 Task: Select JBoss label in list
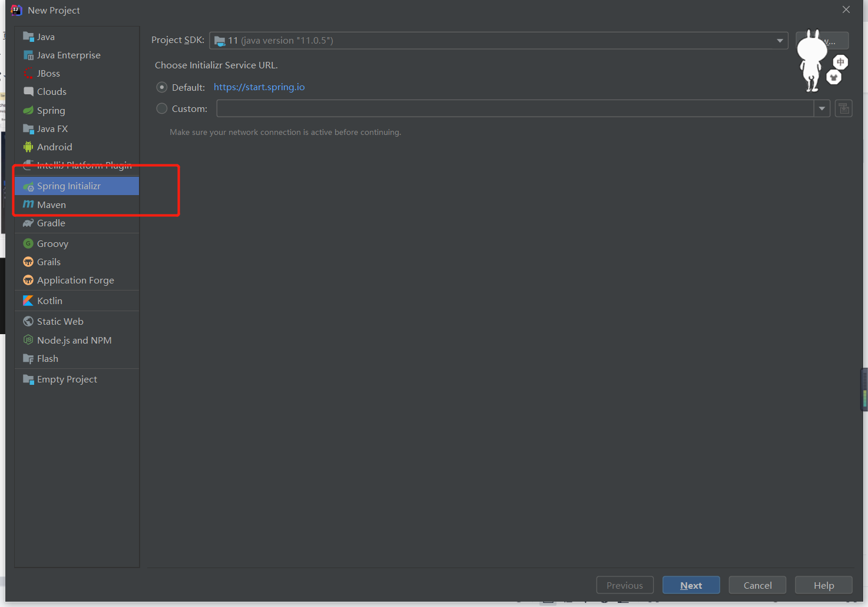coord(48,73)
